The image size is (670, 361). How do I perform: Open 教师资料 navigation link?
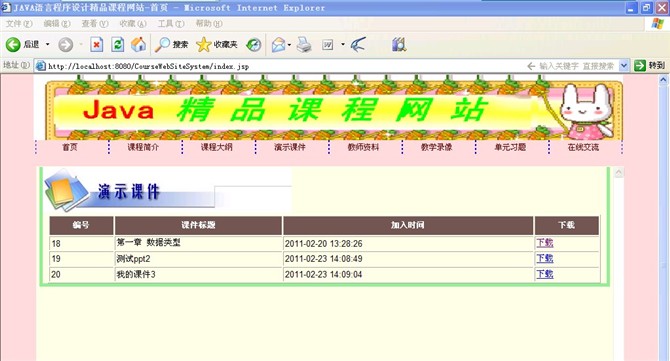pos(363,147)
